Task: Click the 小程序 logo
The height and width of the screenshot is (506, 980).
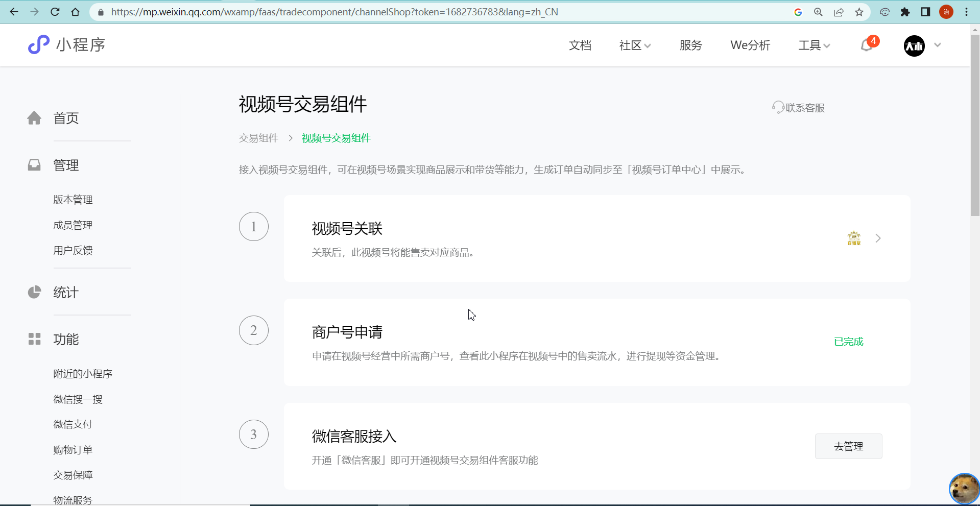Action: (x=66, y=45)
